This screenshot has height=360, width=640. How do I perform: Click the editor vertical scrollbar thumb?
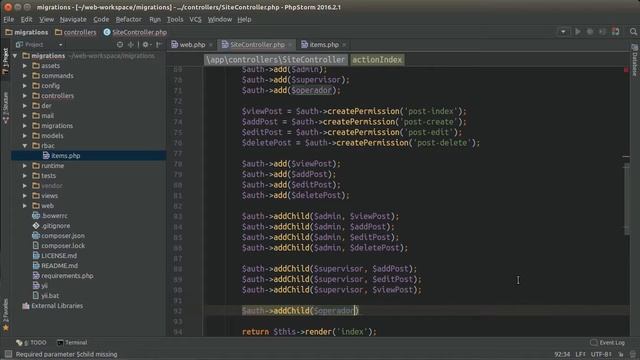click(627, 199)
